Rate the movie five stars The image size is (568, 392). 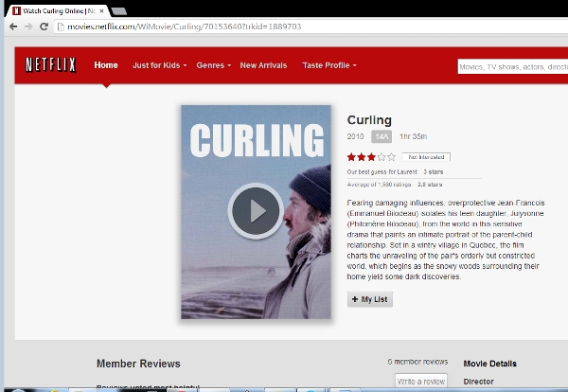(391, 157)
